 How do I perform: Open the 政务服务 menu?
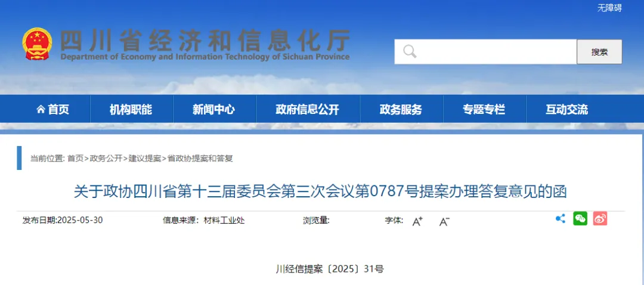(401, 110)
